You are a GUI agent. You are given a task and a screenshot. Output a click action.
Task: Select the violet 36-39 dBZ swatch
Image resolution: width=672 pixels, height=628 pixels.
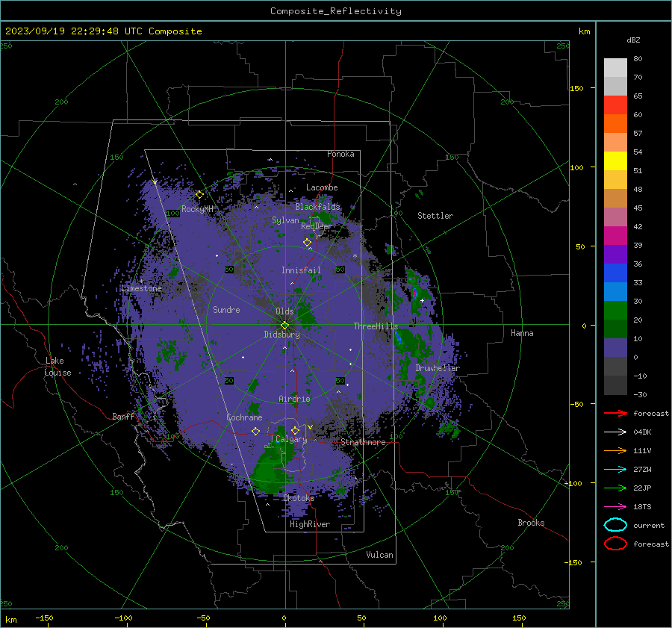click(615, 254)
